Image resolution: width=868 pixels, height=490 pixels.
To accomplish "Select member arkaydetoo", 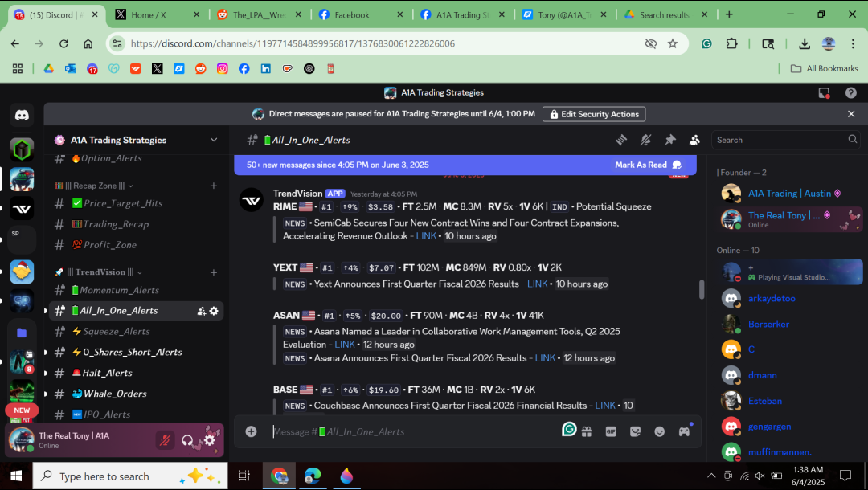I will pos(789,298).
